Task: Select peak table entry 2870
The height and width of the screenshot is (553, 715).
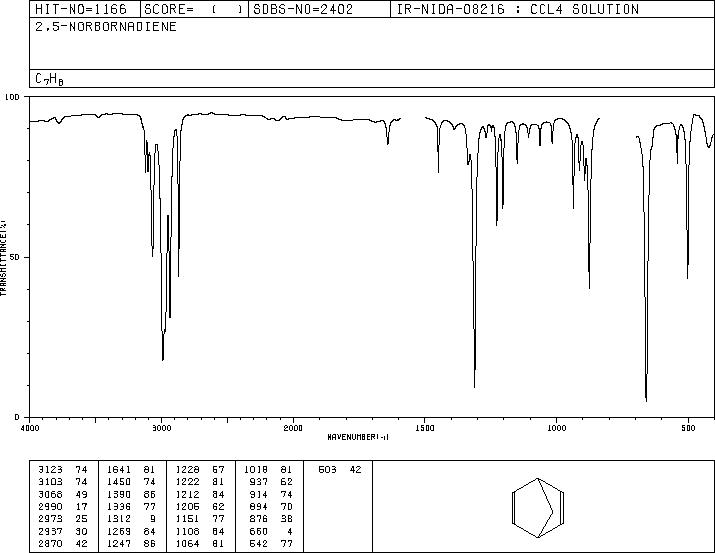Action: [50, 543]
